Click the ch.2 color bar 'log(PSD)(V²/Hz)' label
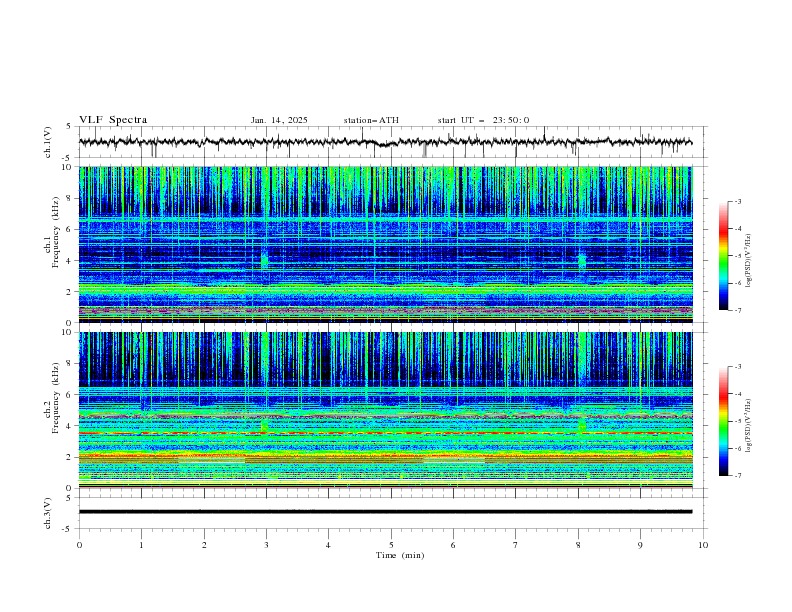 click(748, 426)
